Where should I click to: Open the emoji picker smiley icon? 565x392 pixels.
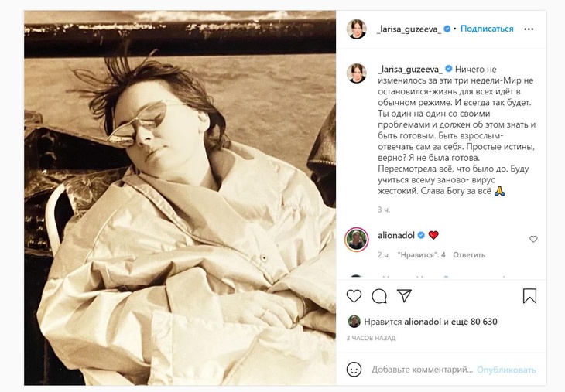pyautogui.click(x=354, y=370)
